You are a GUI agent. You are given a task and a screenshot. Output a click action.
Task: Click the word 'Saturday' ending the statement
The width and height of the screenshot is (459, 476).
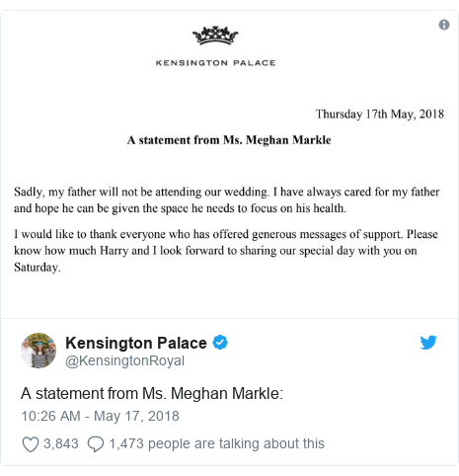coord(36,267)
